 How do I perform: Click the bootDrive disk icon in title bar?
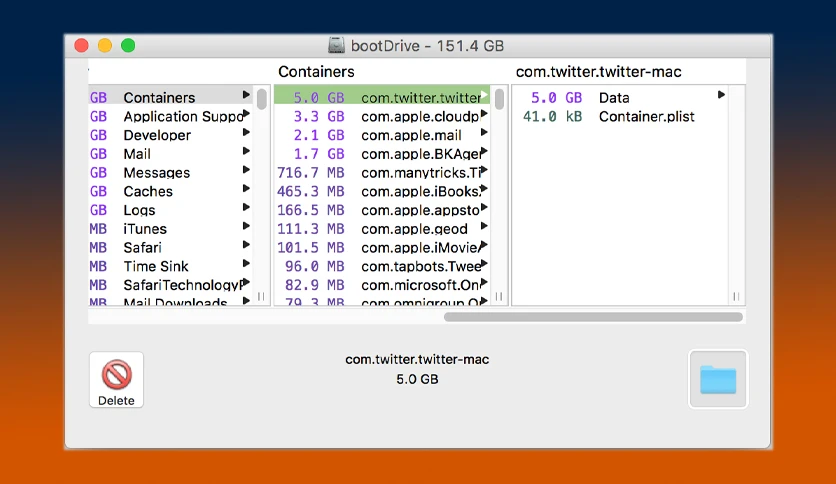[336, 45]
